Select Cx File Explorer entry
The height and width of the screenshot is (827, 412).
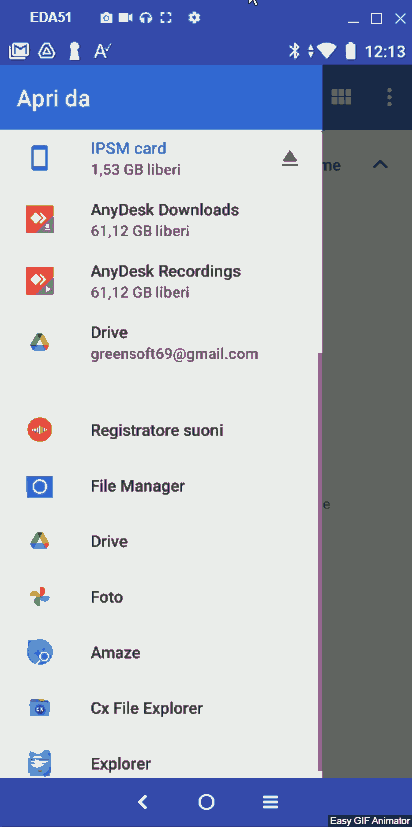[161, 708]
